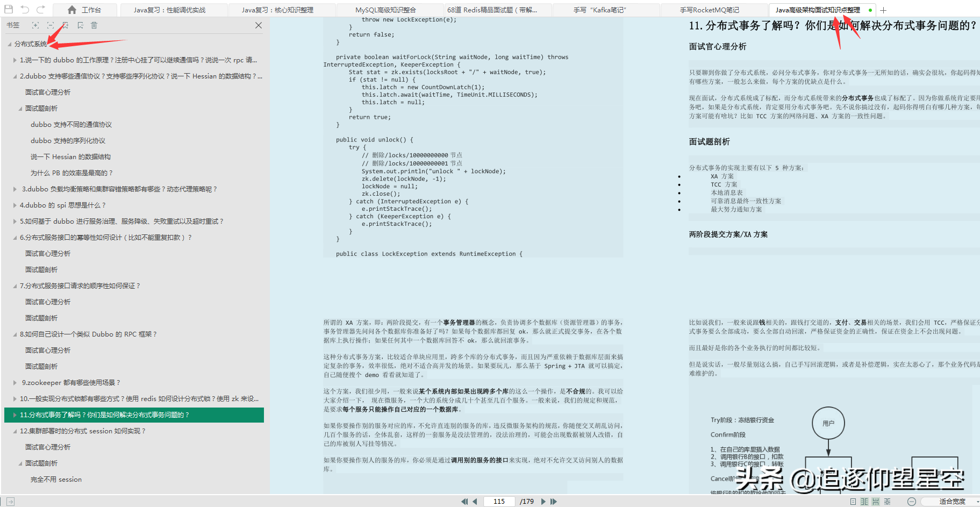
Task: Go to the next page
Action: coord(543,502)
